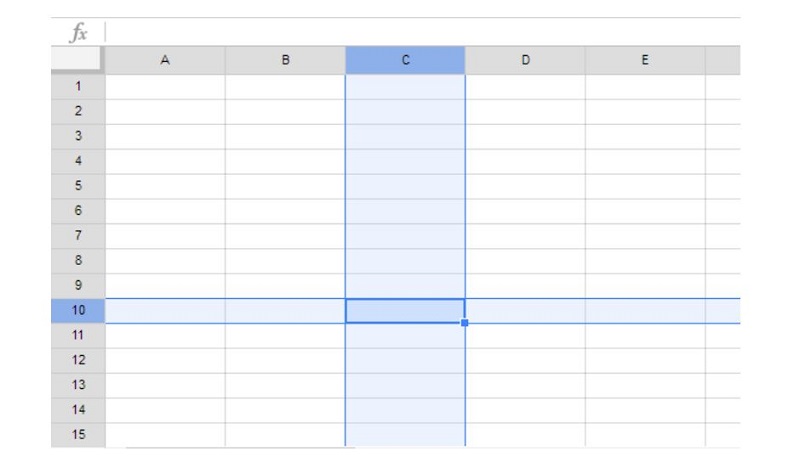
Task: Select cell B3
Action: (x=285, y=136)
